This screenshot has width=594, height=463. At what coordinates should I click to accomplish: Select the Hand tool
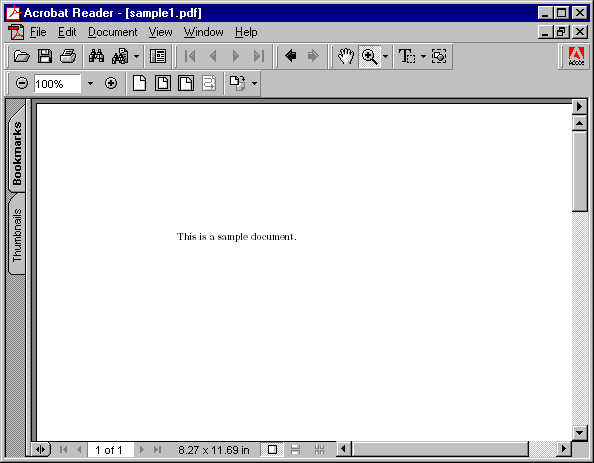pos(345,56)
